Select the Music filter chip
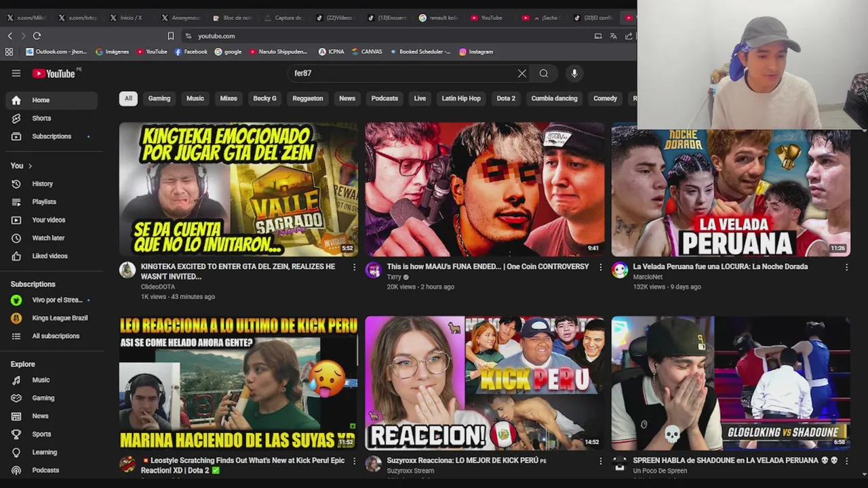868x488 pixels. coord(195,98)
